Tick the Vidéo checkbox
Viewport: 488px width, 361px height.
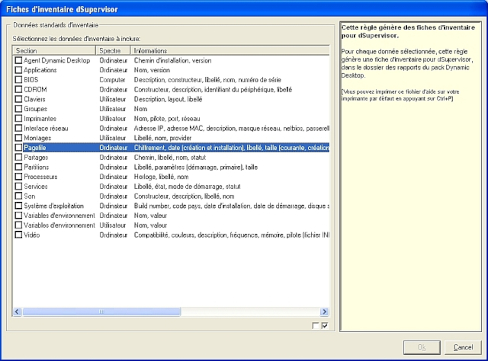click(18, 235)
